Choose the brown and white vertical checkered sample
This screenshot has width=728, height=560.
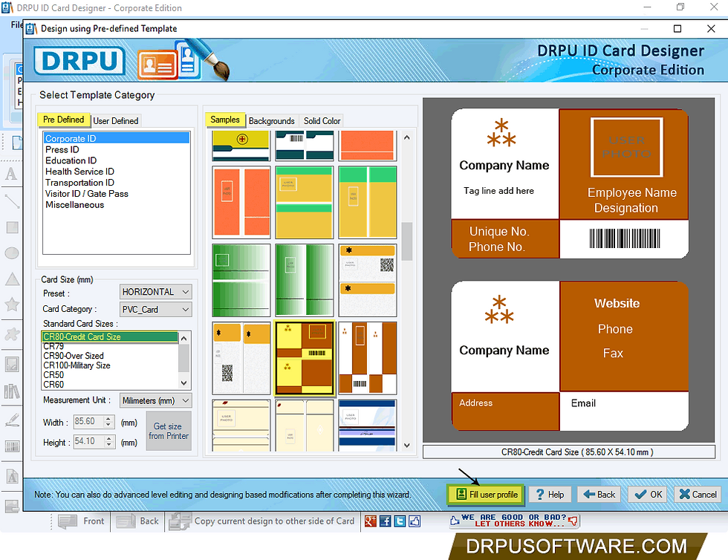click(367, 358)
